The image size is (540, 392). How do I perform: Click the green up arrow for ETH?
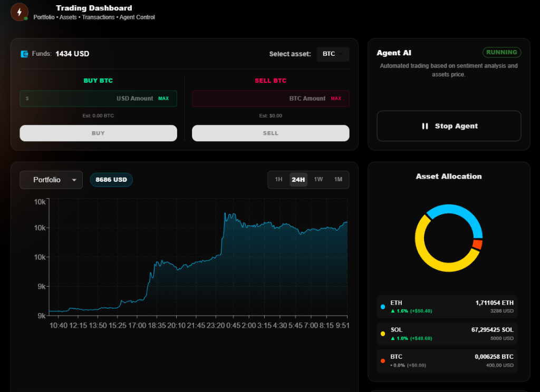[392, 311]
